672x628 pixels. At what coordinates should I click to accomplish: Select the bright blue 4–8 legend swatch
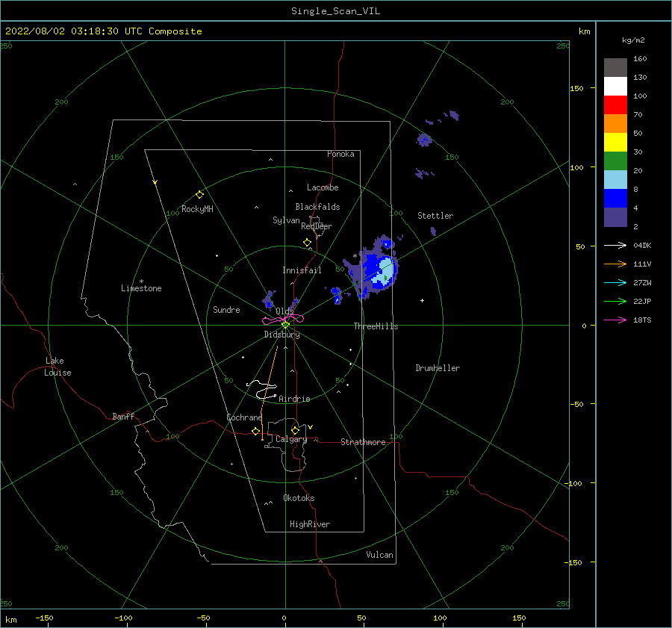[x=615, y=198]
